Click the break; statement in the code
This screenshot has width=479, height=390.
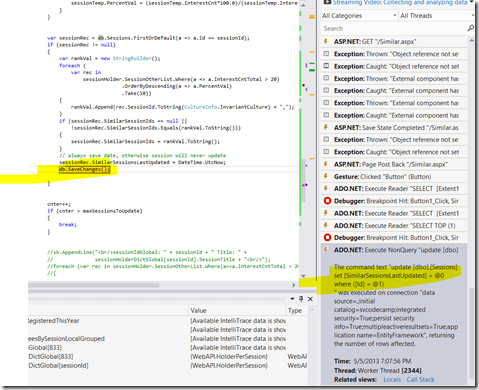tap(68, 225)
